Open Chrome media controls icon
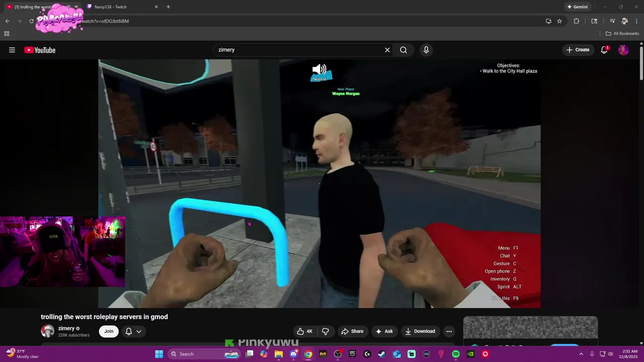This screenshot has height=362, width=644. 612,21
